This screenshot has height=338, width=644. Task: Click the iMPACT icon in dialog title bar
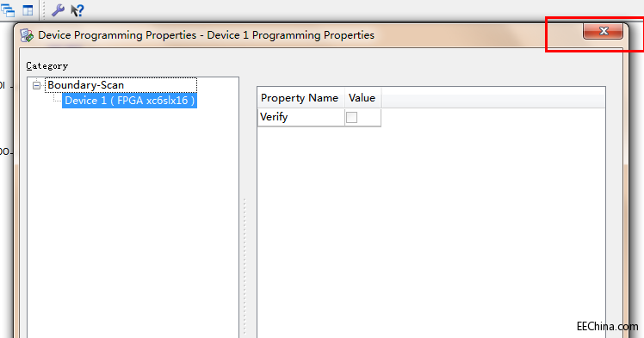pyautogui.click(x=27, y=35)
